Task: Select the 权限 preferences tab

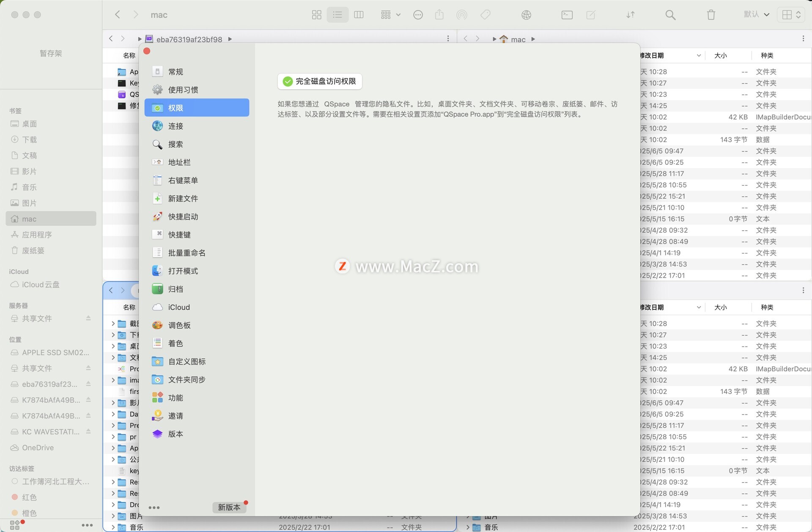Action: click(x=197, y=108)
